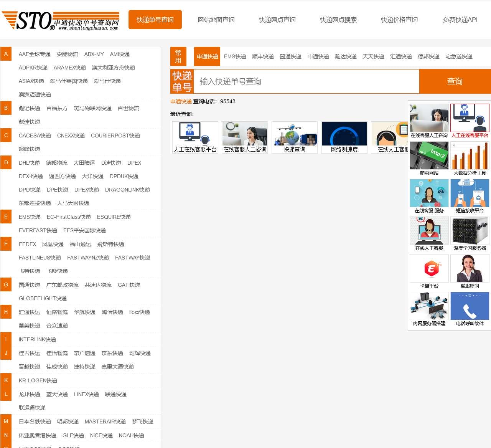The image size is (491, 448).
Task: Click the 在线客服 服务 illustration
Action: point(429,193)
